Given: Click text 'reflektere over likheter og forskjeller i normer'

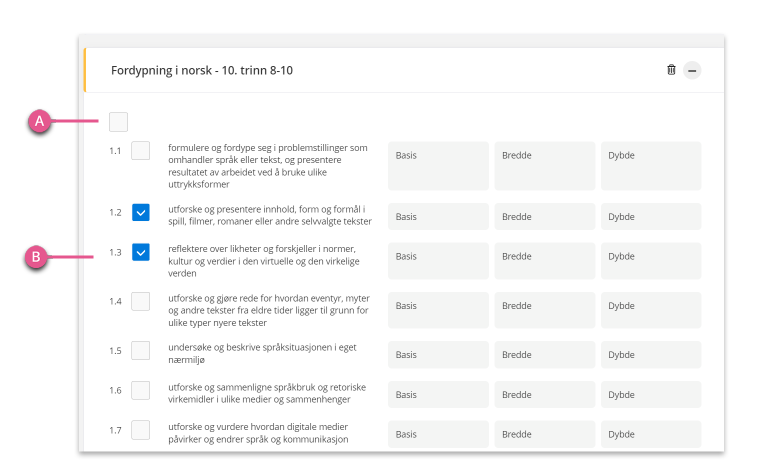Looking at the screenshot, I should point(262,249).
